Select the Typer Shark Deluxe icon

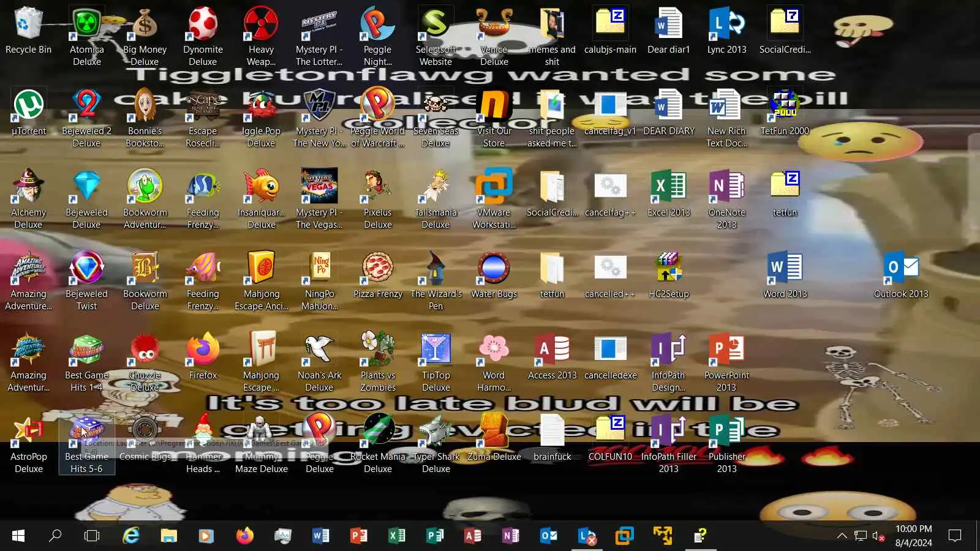click(x=435, y=444)
